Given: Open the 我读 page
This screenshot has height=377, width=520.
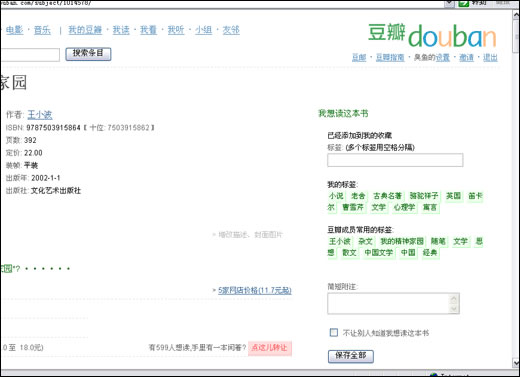Looking at the screenshot, I should (x=121, y=30).
